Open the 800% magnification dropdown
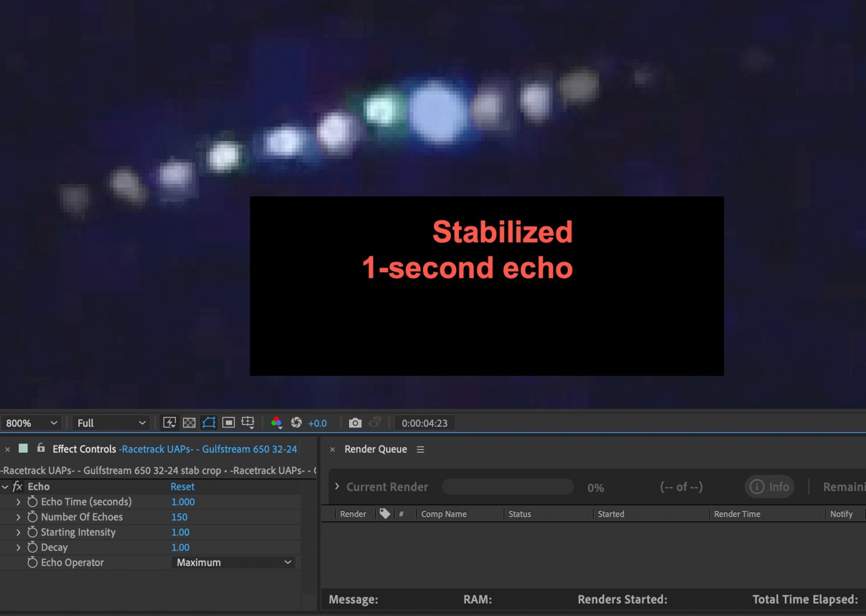The height and width of the screenshot is (616, 866). 31,423
